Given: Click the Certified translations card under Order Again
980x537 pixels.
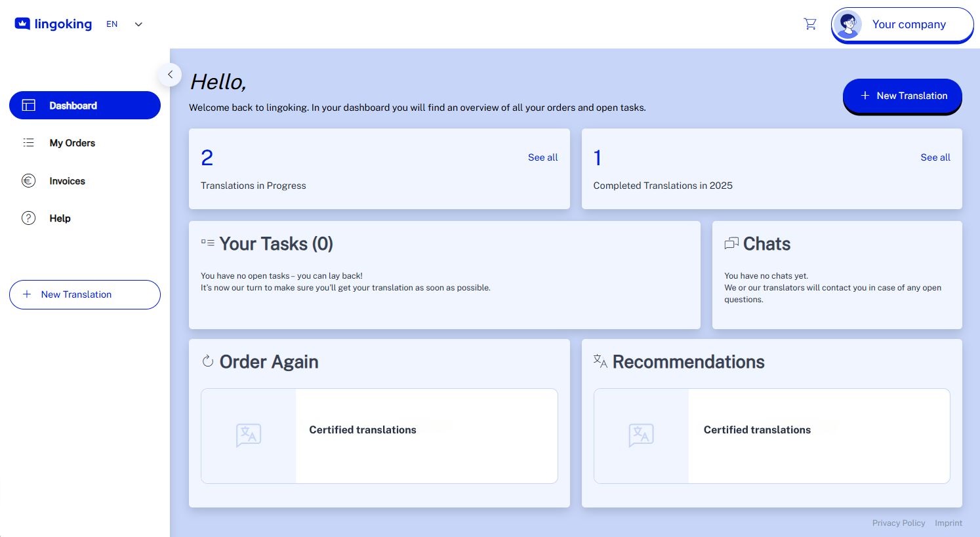Looking at the screenshot, I should point(379,435).
